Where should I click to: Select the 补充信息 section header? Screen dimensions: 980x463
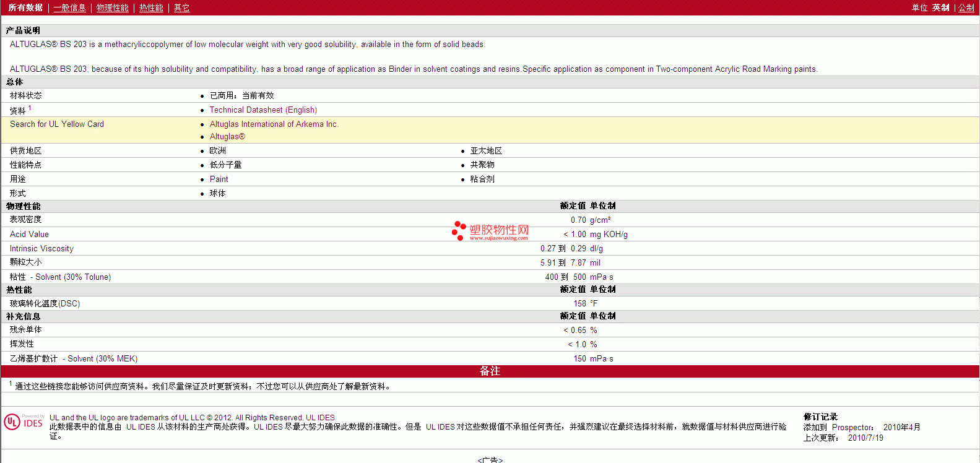pyautogui.click(x=23, y=316)
